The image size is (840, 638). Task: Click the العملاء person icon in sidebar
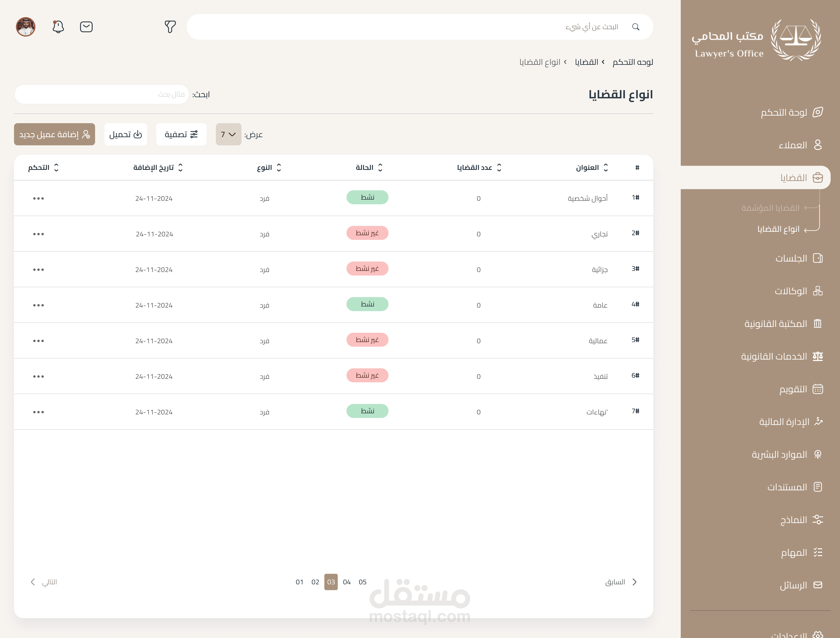coord(818,145)
